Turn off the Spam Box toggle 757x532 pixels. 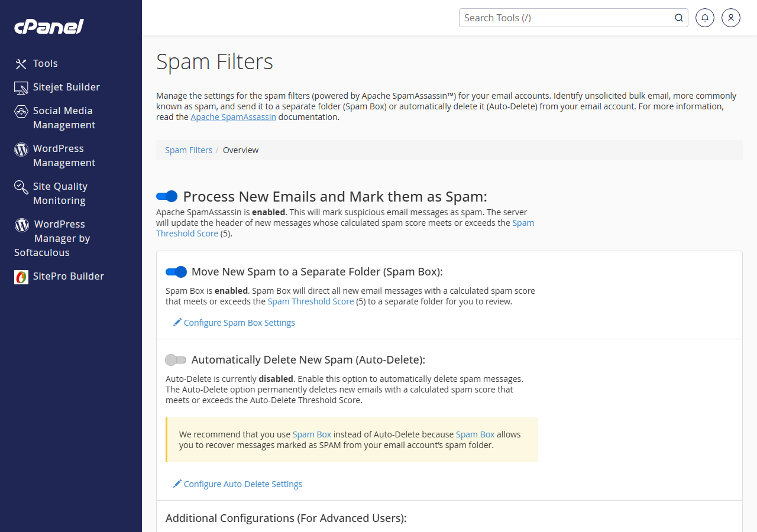coord(176,272)
